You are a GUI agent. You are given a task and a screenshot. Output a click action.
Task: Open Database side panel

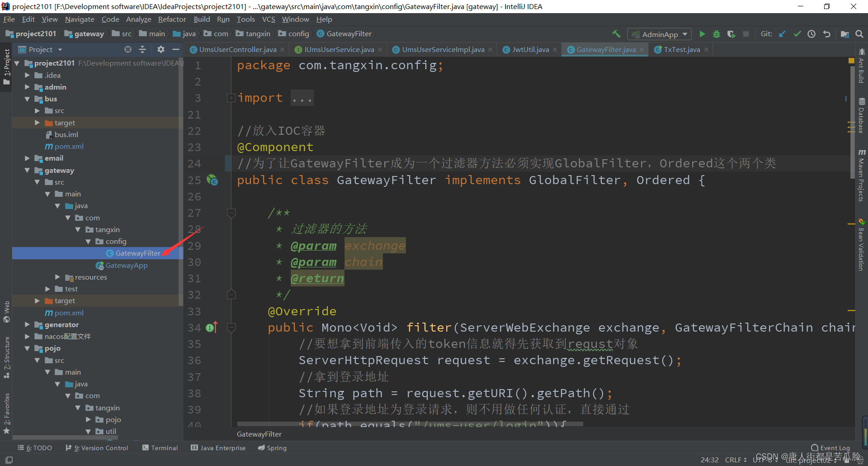pyautogui.click(x=862, y=116)
